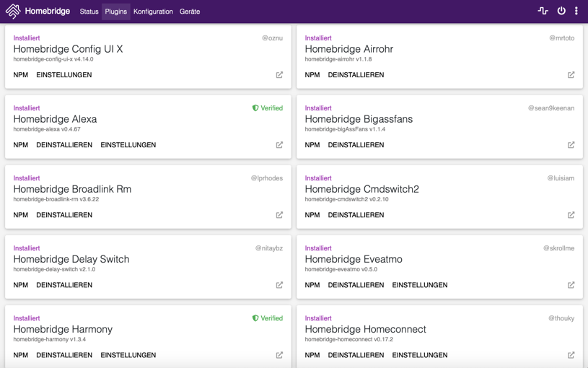
Task: Open external link icon for Homebridge Eveatmo
Action: (x=571, y=285)
